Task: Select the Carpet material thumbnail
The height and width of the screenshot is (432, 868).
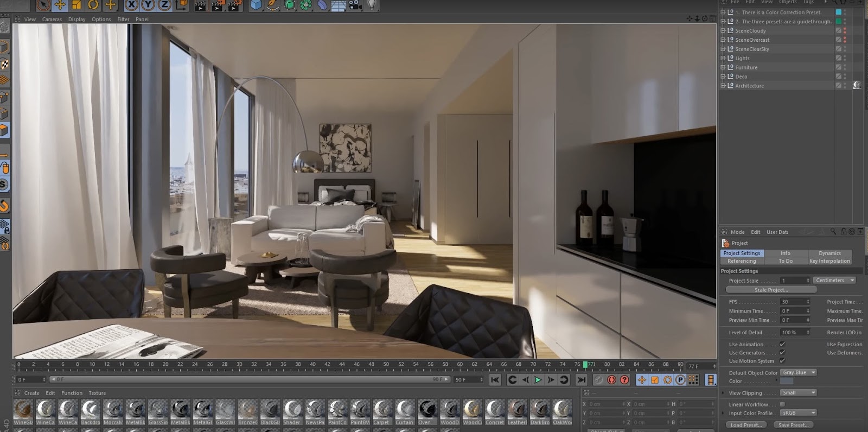Action: 381,412
